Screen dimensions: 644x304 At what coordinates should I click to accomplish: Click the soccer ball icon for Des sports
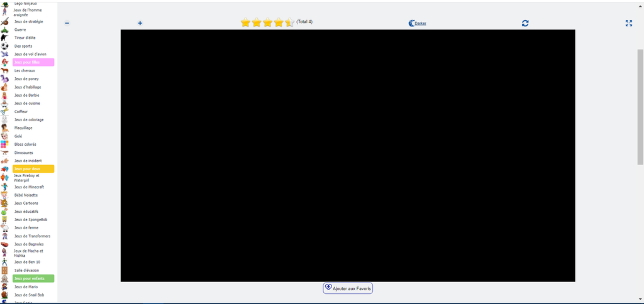click(4, 46)
